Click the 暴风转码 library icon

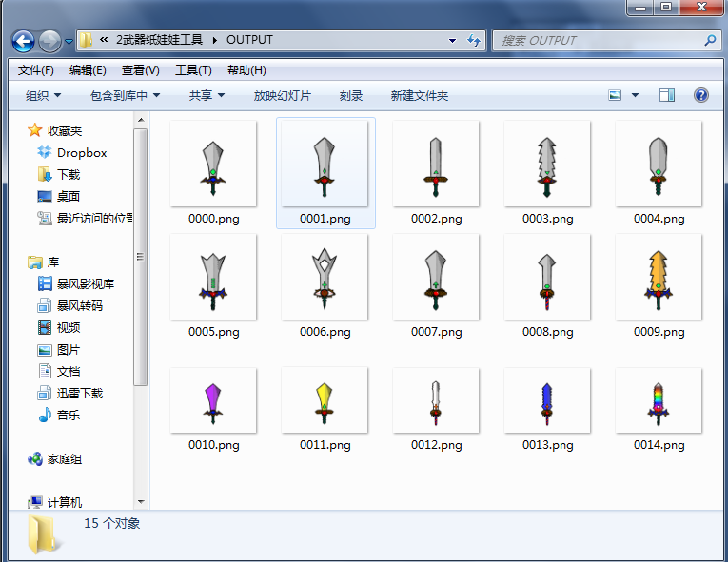(45, 305)
